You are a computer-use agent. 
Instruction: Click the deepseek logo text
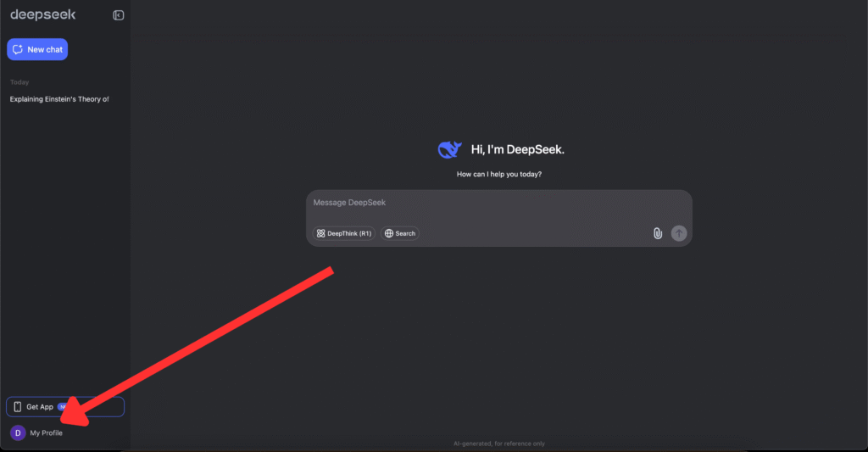tap(42, 15)
